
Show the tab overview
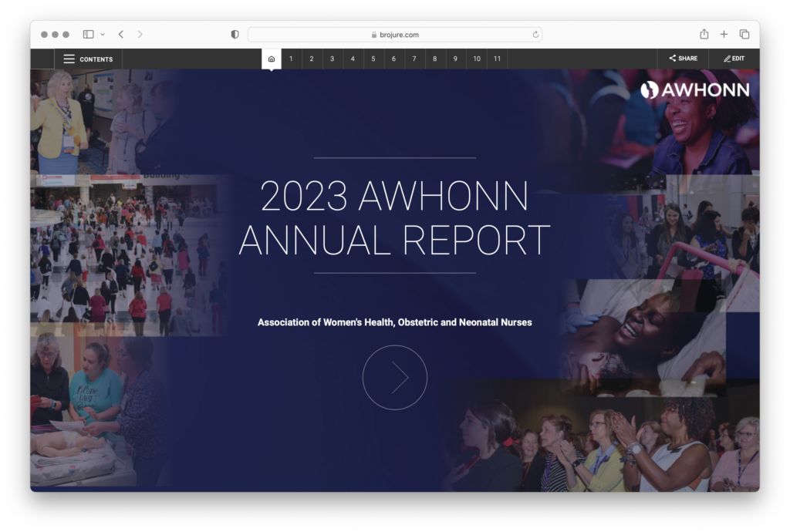point(744,34)
